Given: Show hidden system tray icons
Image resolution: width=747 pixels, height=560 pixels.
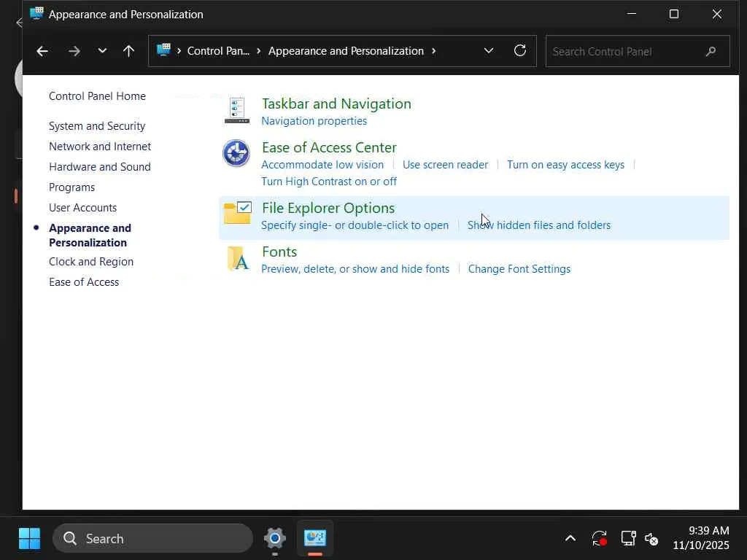Looking at the screenshot, I should (x=570, y=539).
